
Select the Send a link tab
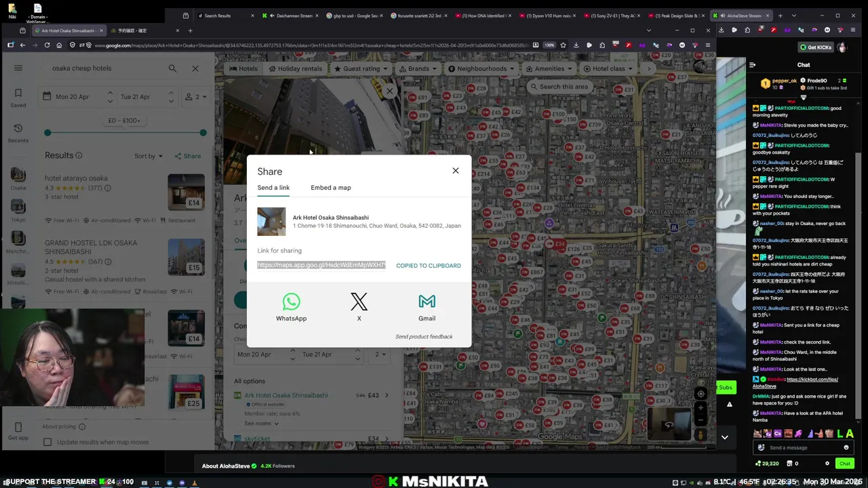(273, 188)
